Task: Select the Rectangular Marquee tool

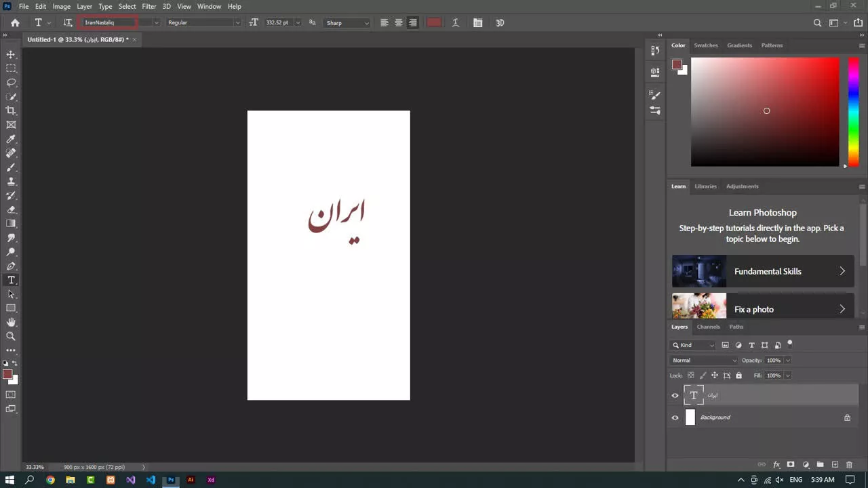Action: tap(11, 68)
